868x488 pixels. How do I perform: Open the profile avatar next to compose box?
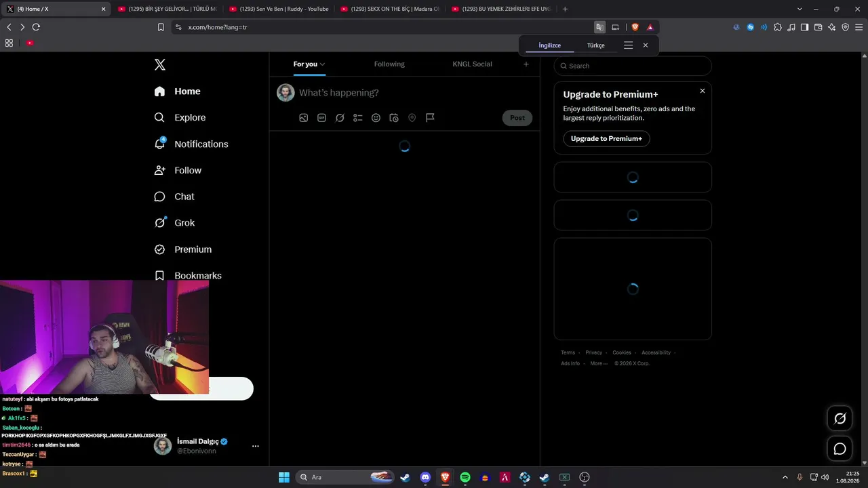click(285, 93)
